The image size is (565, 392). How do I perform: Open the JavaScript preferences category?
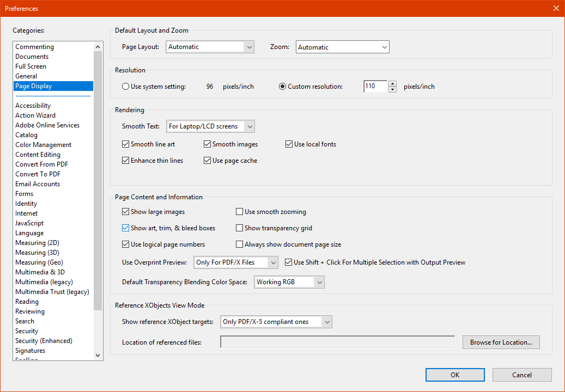coord(29,223)
